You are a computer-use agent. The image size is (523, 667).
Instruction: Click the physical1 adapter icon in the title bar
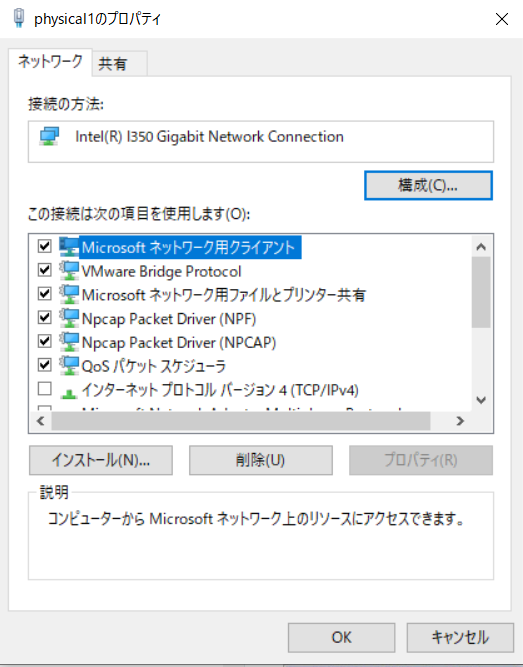[19, 18]
